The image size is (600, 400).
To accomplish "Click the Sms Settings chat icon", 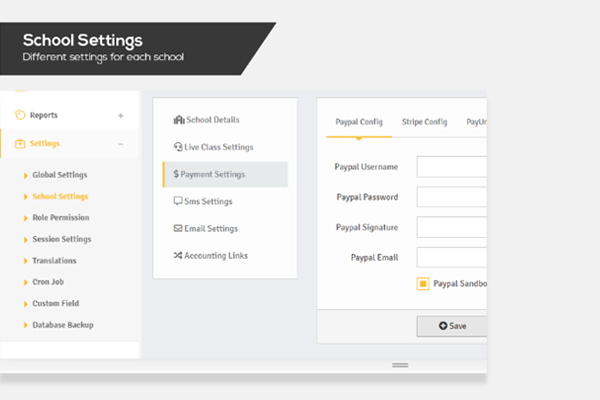I will (x=177, y=201).
